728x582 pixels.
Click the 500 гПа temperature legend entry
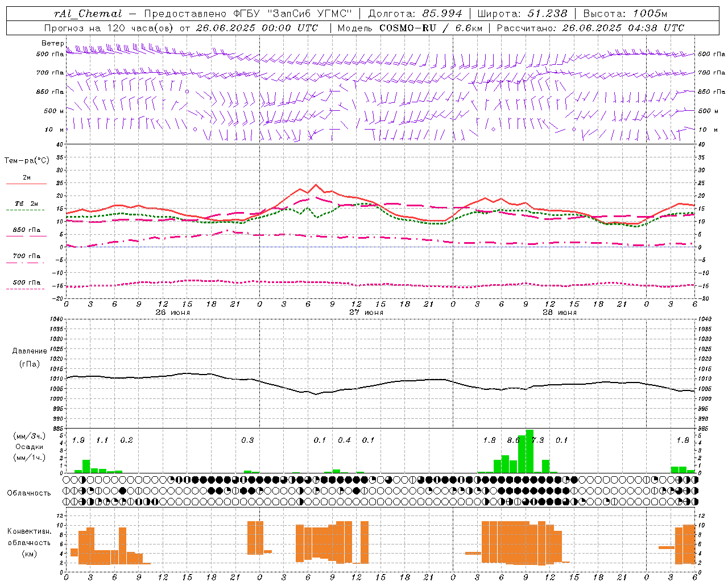26,282
